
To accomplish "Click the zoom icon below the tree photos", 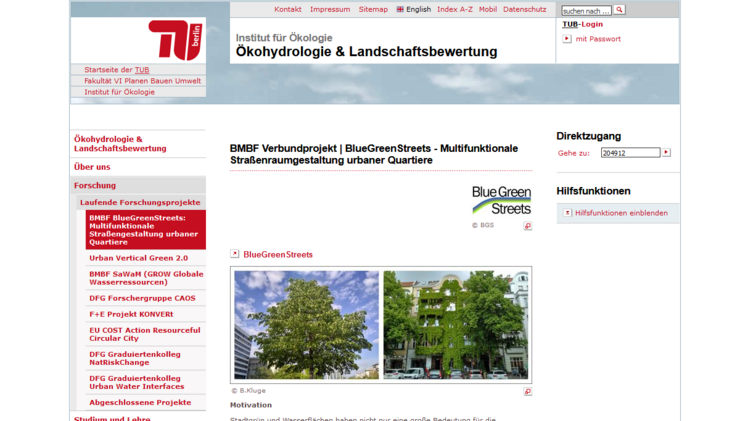I will coord(528,391).
